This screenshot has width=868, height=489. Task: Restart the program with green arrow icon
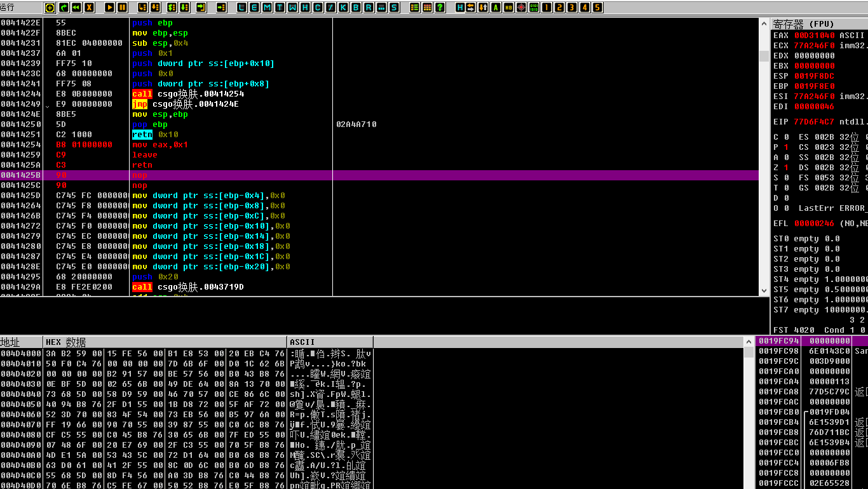[x=63, y=8]
